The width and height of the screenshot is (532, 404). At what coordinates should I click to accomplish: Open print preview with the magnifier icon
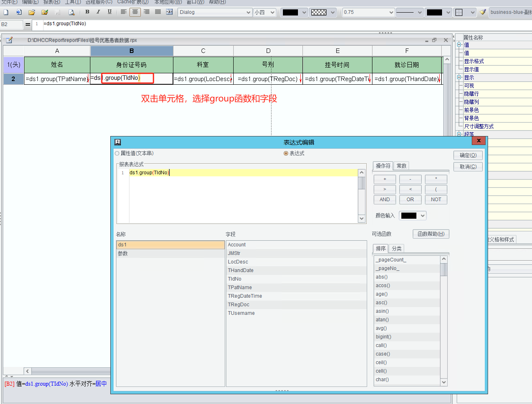point(72,12)
